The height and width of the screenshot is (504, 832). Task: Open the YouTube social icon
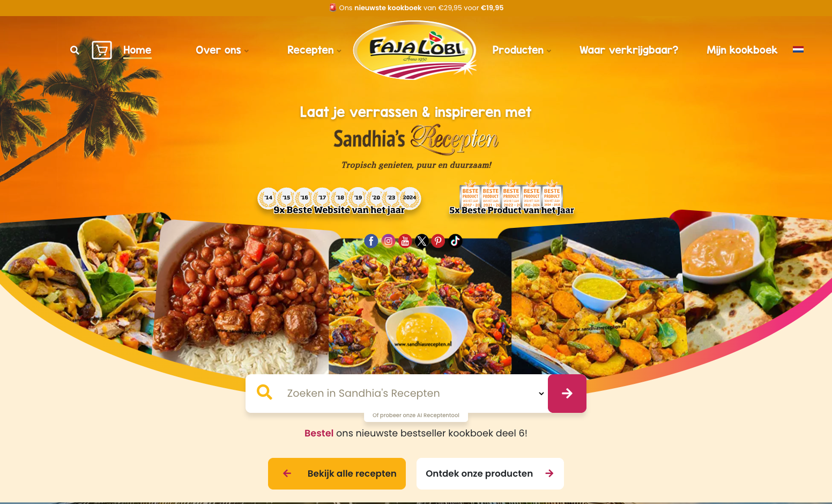[x=405, y=241]
